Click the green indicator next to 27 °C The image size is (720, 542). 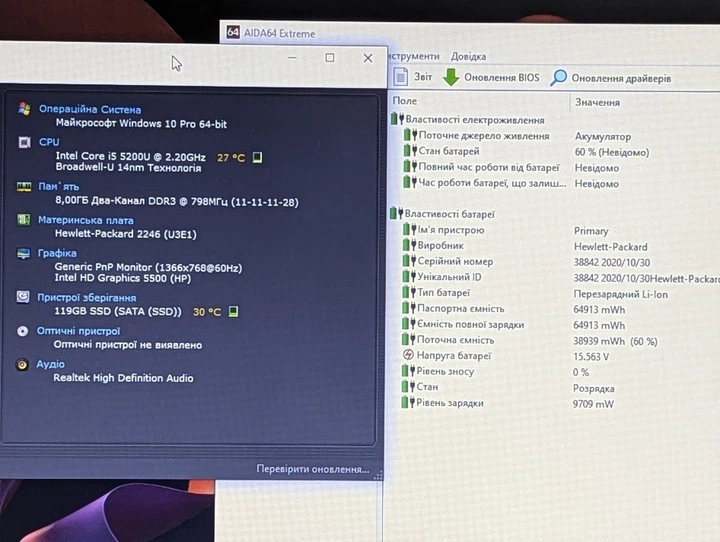coord(257,158)
